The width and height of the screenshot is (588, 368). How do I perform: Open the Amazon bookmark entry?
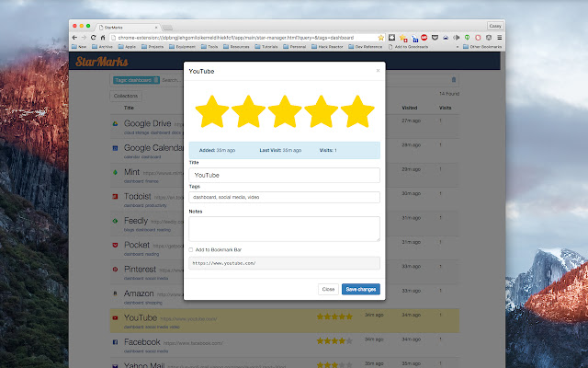[x=139, y=293]
